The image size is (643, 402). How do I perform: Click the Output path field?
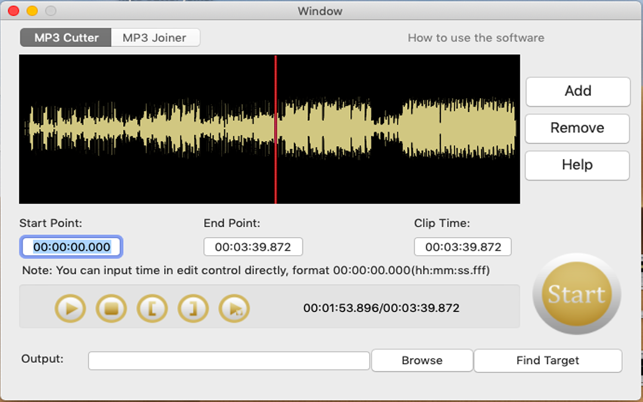point(229,361)
